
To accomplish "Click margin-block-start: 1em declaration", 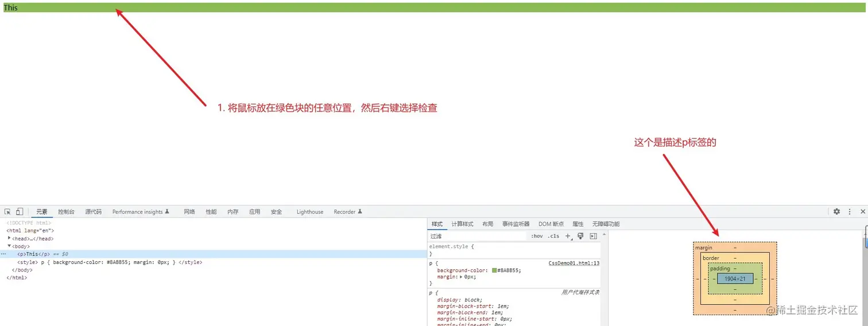I will point(473,306).
